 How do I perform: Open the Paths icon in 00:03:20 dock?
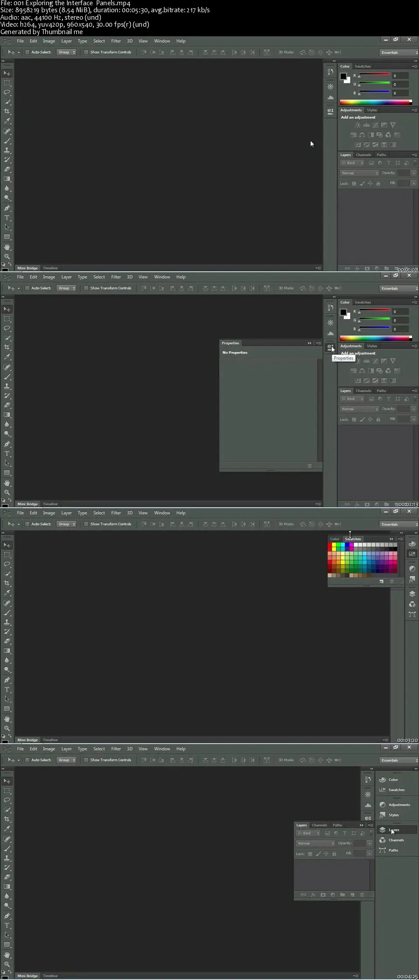pyautogui.click(x=412, y=614)
